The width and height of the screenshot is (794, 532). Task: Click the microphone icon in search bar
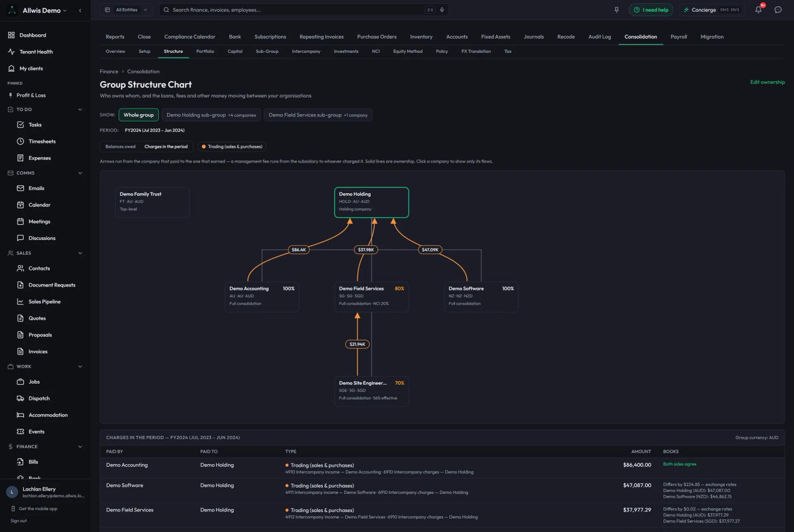[442, 10]
